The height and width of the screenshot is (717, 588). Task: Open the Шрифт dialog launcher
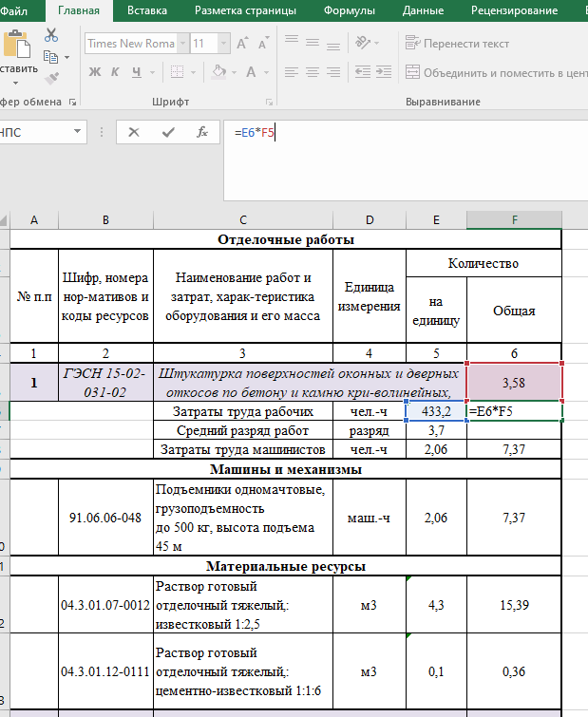pos(270,102)
